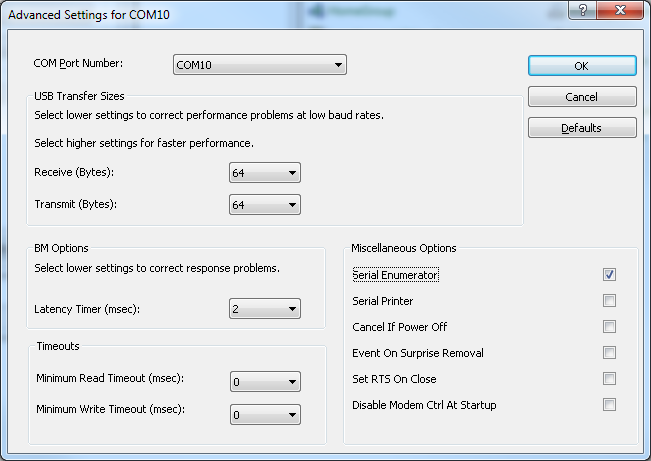The width and height of the screenshot is (651, 461).
Task: Toggle Disable Modem Ctrl At Startup checkbox
Action: (x=609, y=404)
